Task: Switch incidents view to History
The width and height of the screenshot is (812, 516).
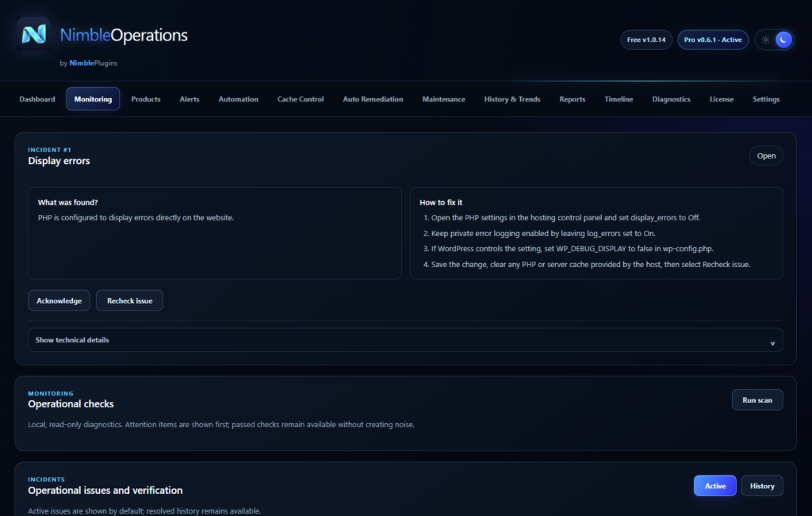Action: click(762, 486)
